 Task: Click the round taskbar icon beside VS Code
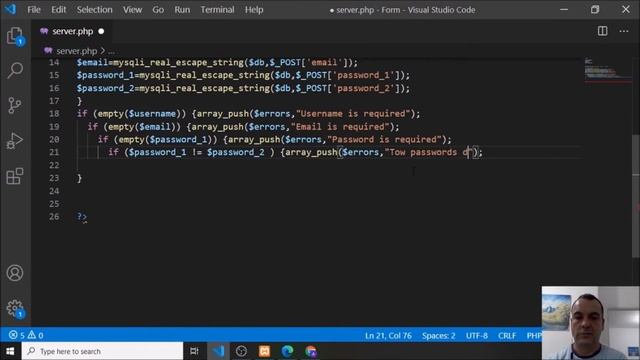[241, 351]
